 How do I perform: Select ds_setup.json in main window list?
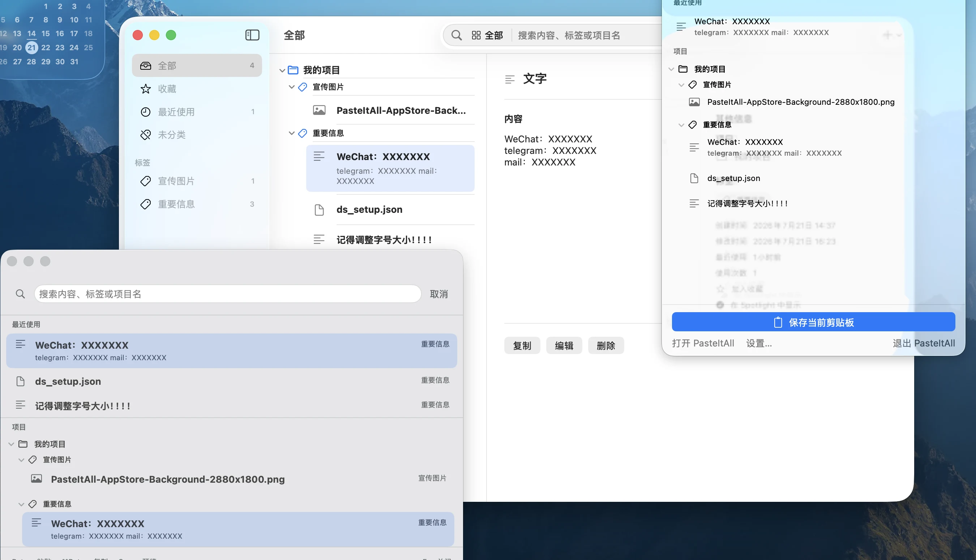pyautogui.click(x=390, y=210)
